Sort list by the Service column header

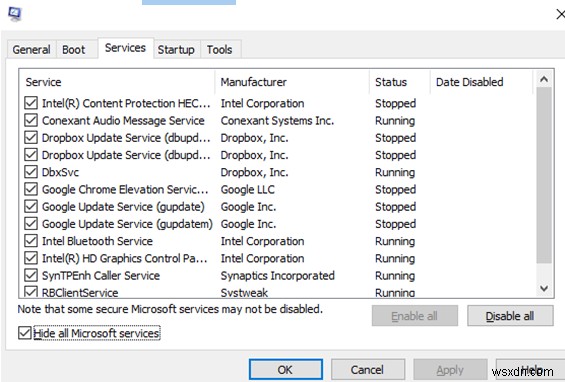[117, 82]
